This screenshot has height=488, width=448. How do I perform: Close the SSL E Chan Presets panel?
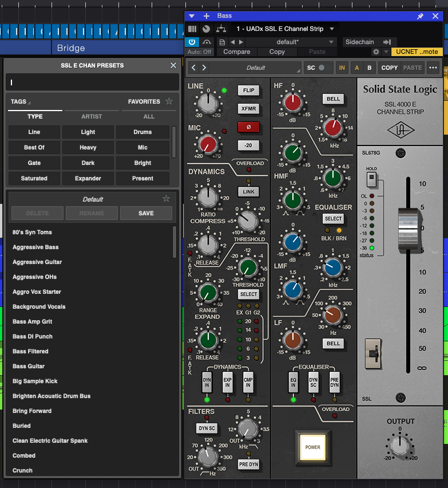tap(173, 65)
